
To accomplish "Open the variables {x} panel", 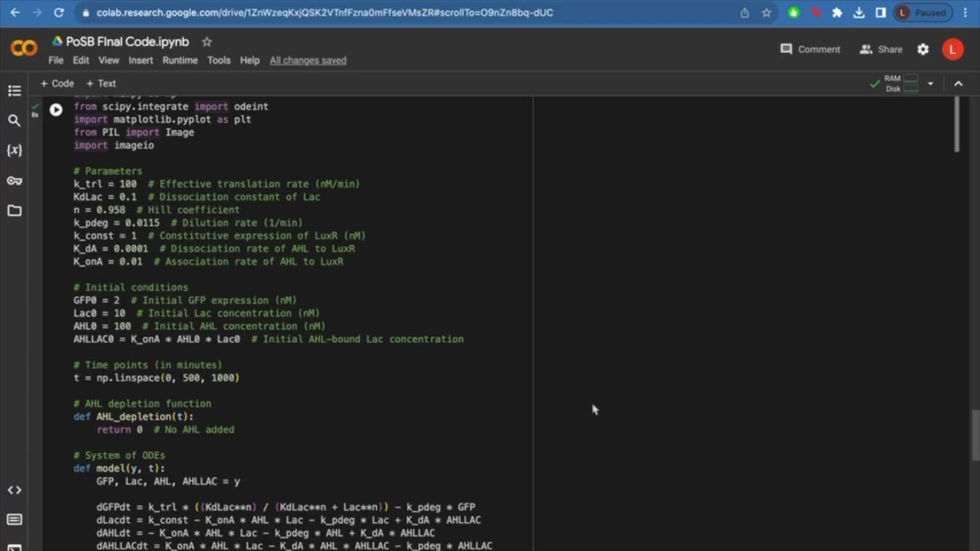I will pyautogui.click(x=15, y=150).
